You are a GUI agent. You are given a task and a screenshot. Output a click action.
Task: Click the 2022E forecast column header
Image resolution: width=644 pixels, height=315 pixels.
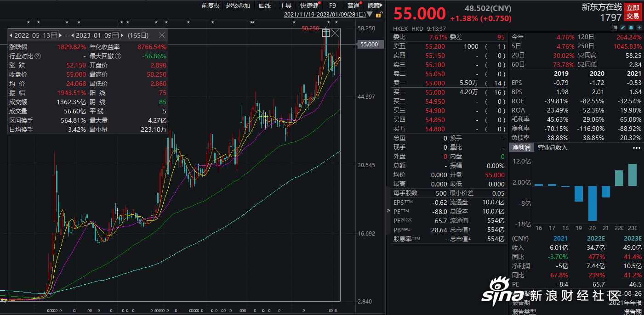(x=596, y=239)
